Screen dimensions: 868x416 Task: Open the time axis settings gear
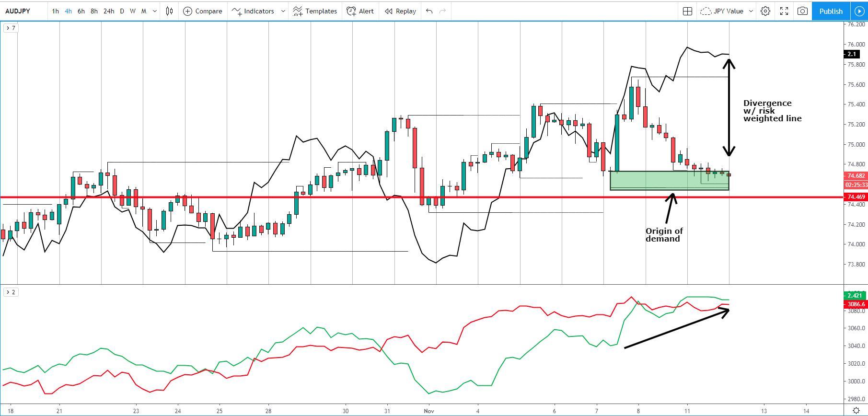pos(856,410)
